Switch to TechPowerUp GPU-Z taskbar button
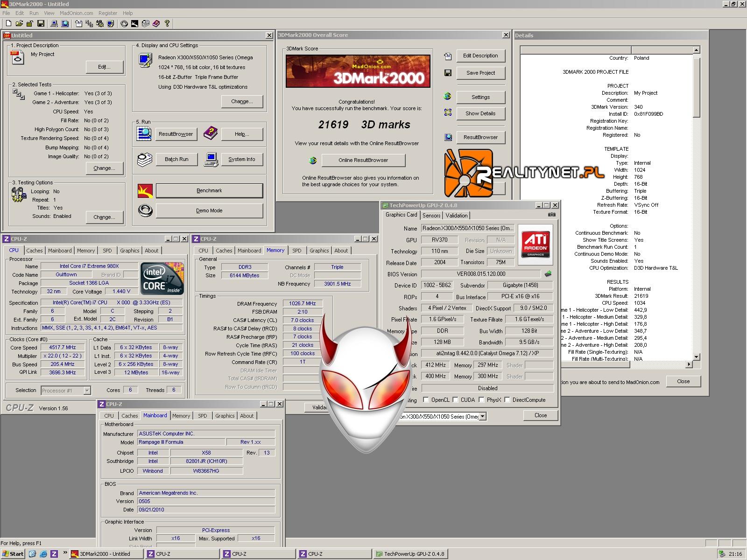 tap(411, 554)
